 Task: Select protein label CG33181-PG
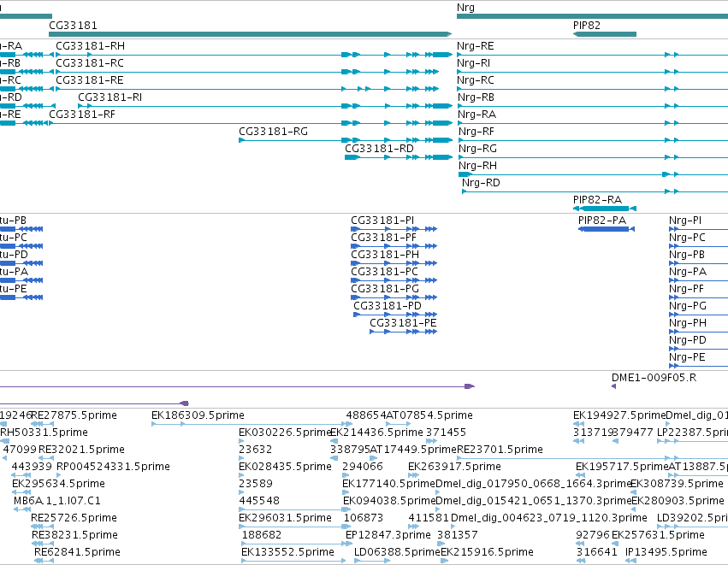(385, 289)
